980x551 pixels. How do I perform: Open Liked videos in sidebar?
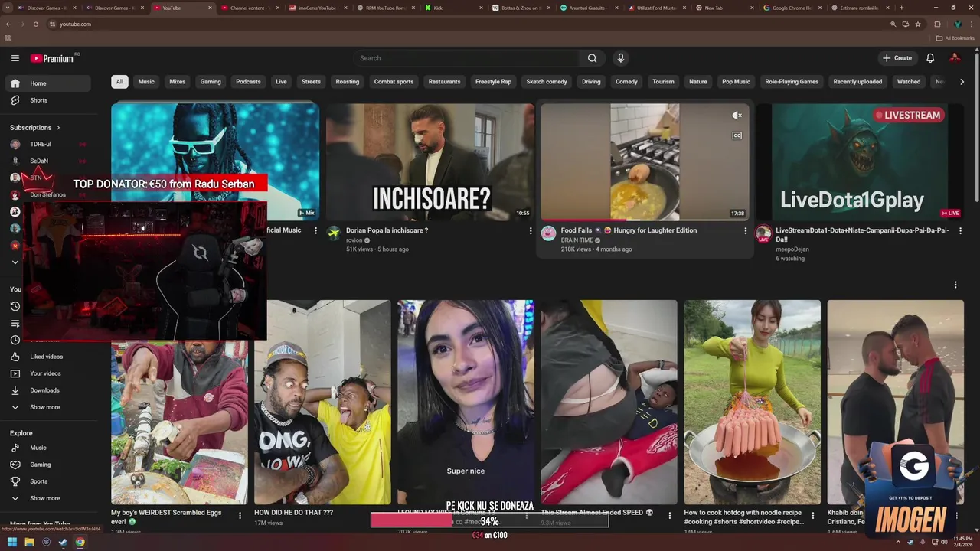47,357
